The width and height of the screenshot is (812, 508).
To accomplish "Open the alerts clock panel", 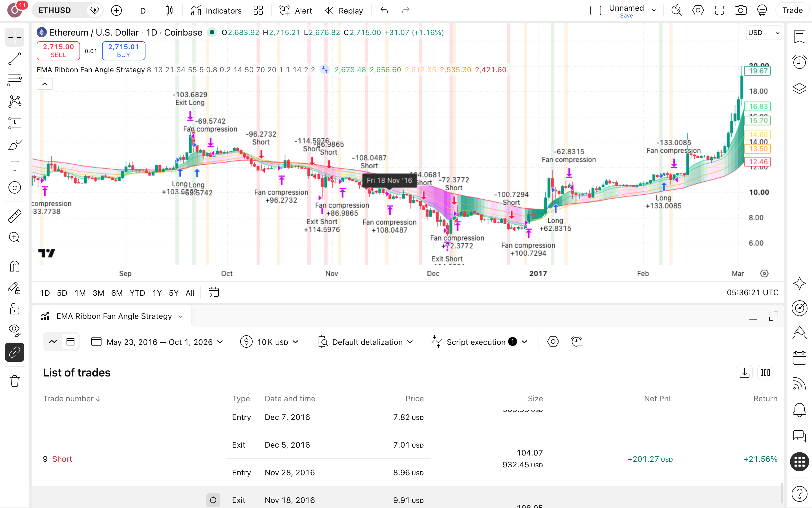I will (x=800, y=62).
